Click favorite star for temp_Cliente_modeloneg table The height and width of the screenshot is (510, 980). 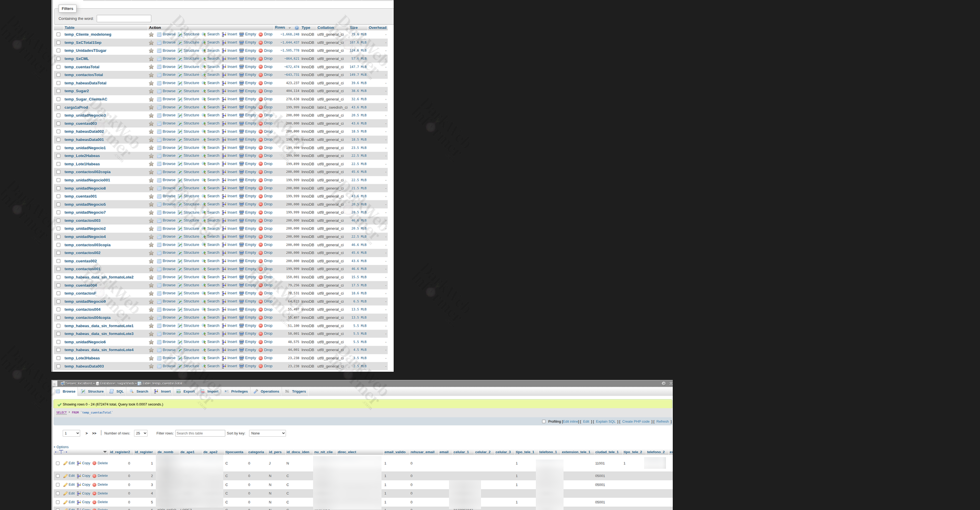pos(151,34)
